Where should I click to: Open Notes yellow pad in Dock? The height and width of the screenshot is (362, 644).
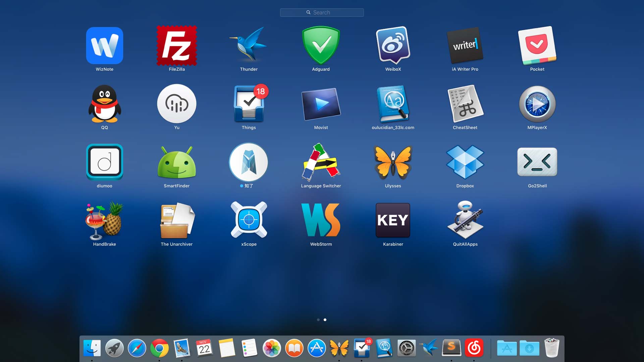click(227, 348)
